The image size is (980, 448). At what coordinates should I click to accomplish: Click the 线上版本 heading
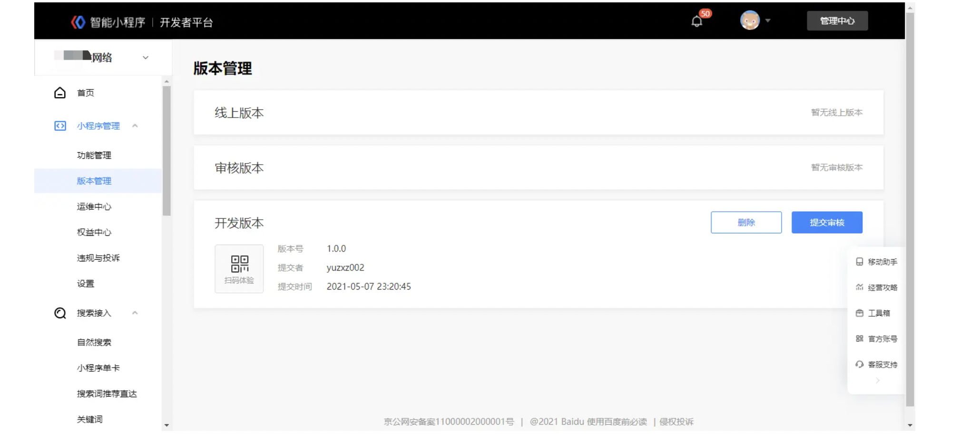(x=239, y=113)
